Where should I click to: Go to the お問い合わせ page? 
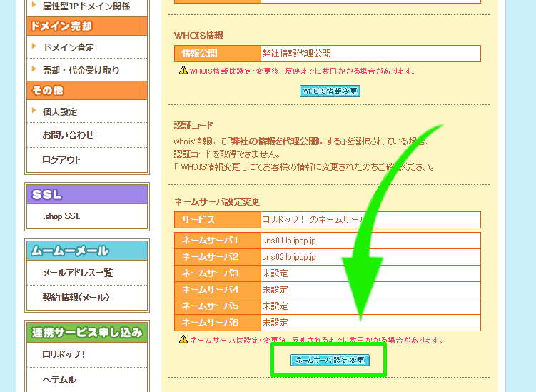(x=68, y=134)
